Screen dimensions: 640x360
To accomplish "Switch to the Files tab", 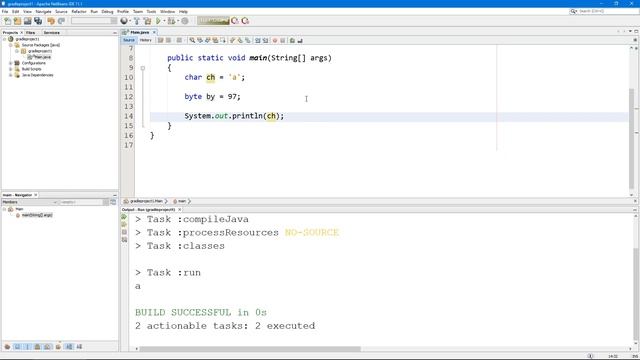I will (31, 33).
